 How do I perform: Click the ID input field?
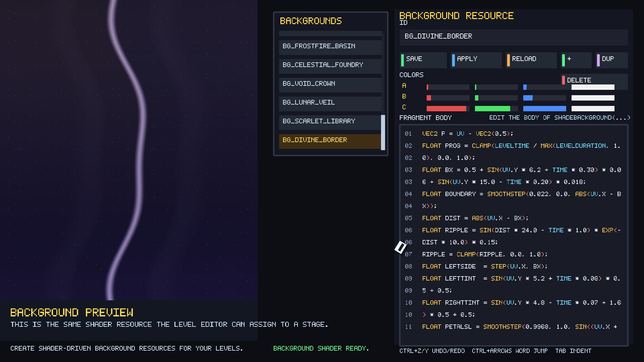pos(513,37)
